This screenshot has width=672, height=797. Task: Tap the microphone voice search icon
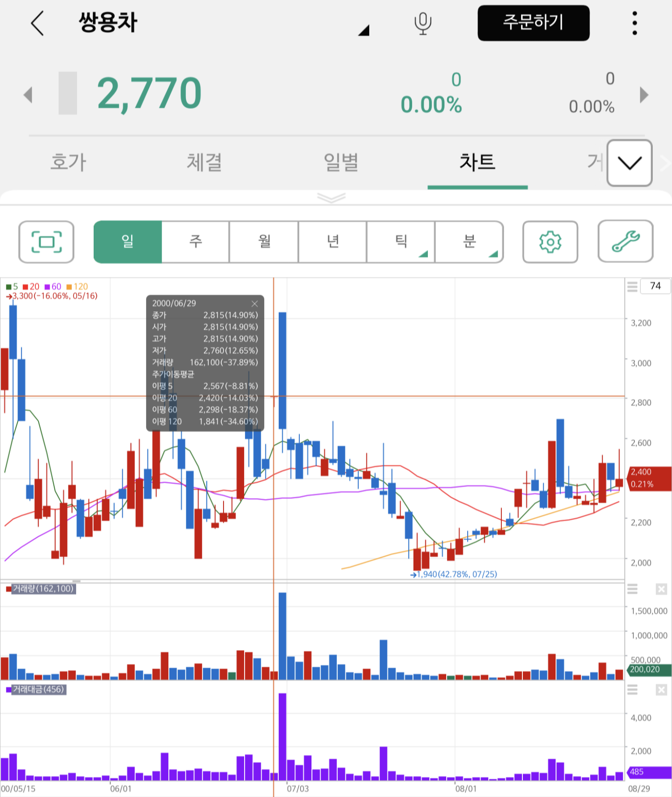pyautogui.click(x=422, y=23)
